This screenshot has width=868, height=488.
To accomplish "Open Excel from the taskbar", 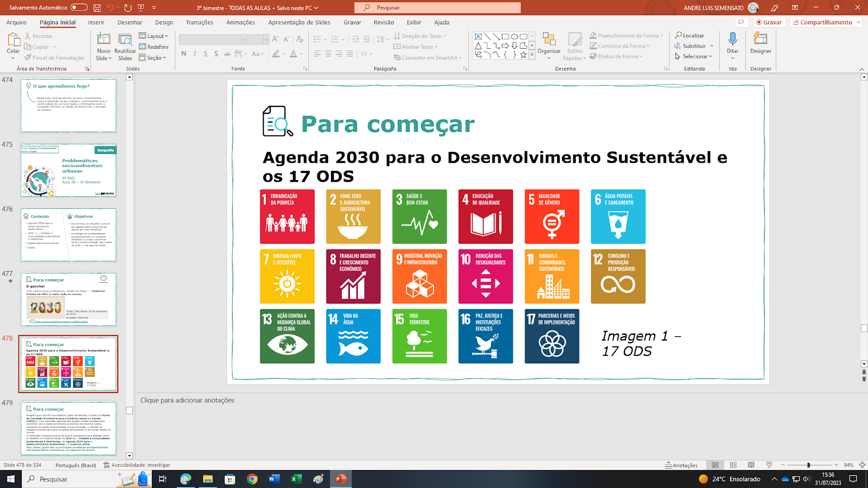I will [x=296, y=479].
